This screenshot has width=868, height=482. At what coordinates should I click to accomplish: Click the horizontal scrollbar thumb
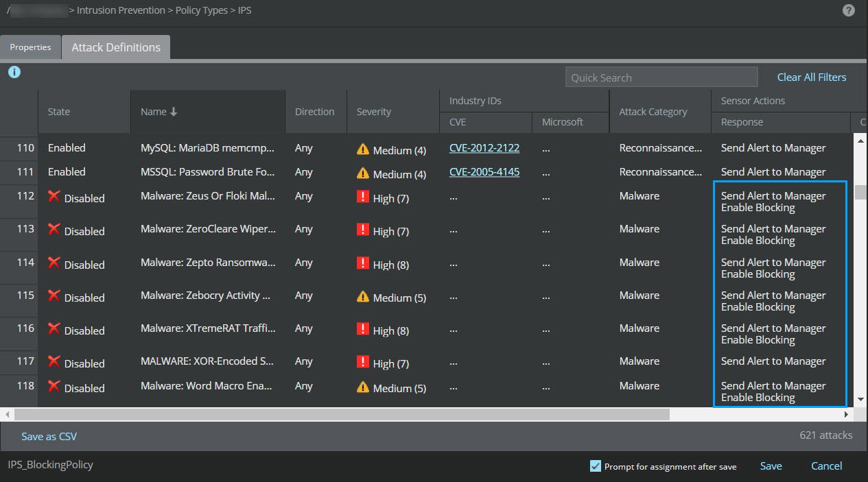pos(341,414)
